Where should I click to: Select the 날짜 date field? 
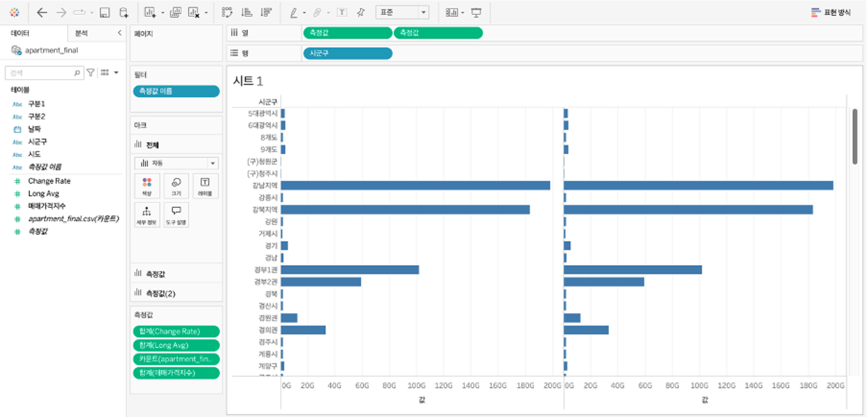pyautogui.click(x=34, y=129)
